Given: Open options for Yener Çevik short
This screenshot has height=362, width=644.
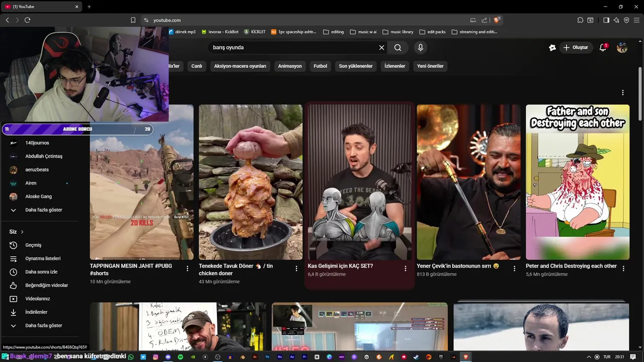Looking at the screenshot, I should pyautogui.click(x=514, y=268).
